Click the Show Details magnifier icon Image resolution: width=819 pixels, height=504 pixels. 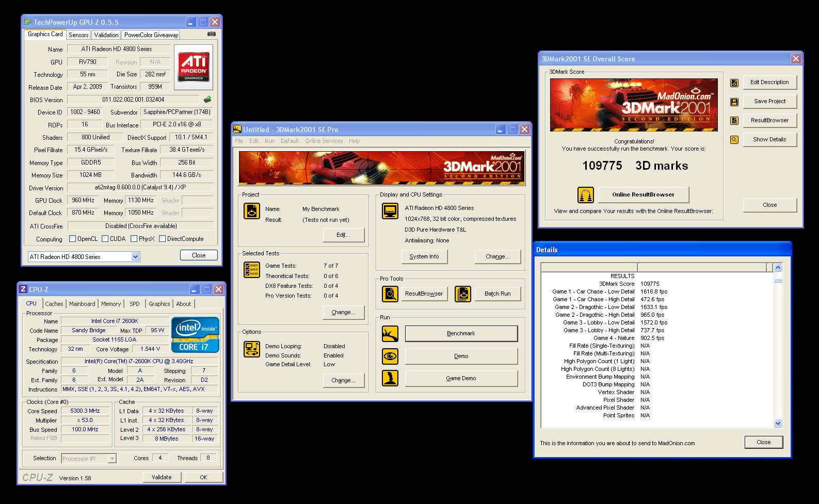click(734, 140)
